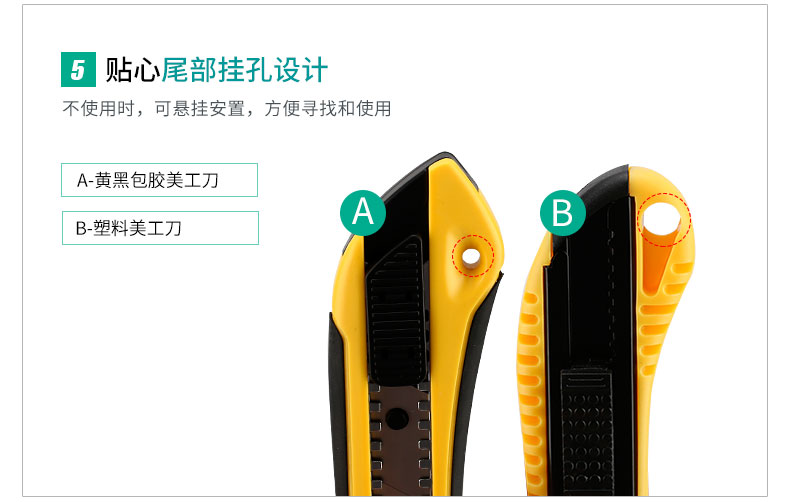Choose the A-黄黑包胶美工刀 label box
Image resolution: width=790 pixels, height=502 pixels.
(159, 180)
